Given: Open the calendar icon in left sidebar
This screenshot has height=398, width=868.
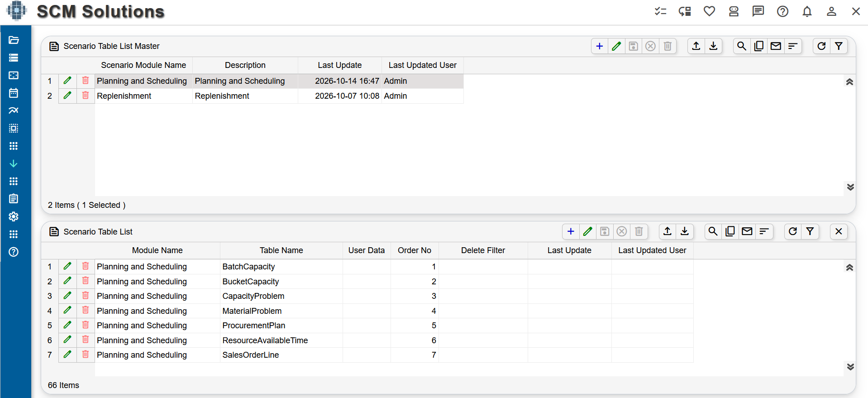Looking at the screenshot, I should point(14,93).
